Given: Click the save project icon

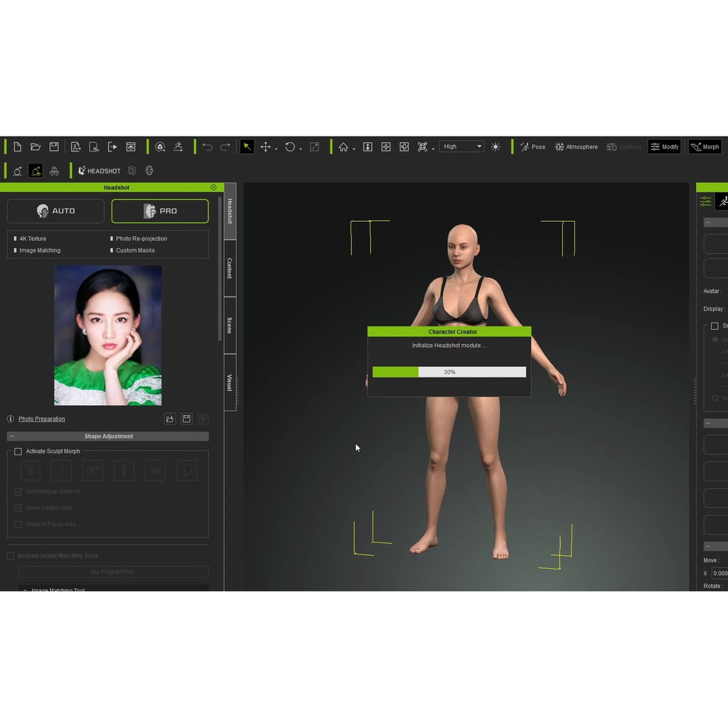Looking at the screenshot, I should pos(53,146).
